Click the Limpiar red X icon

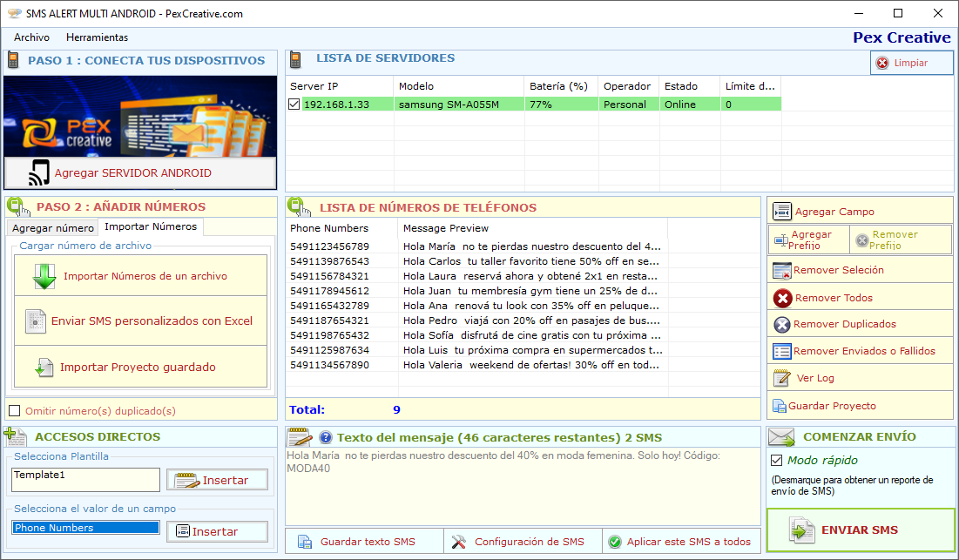coord(882,63)
